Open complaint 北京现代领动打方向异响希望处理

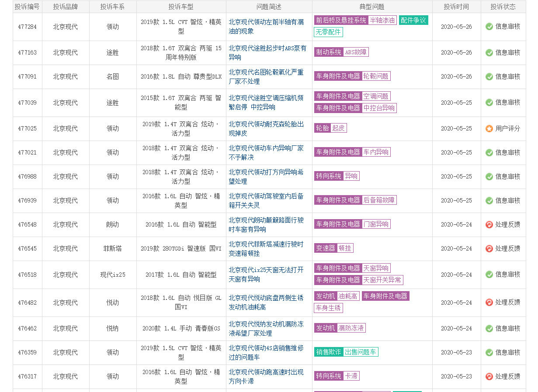tap(266, 177)
